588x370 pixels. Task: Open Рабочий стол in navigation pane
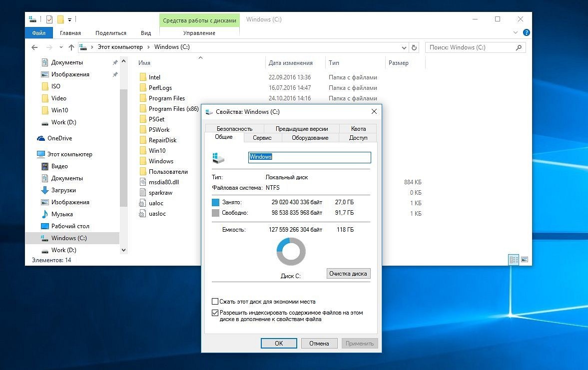click(x=70, y=226)
